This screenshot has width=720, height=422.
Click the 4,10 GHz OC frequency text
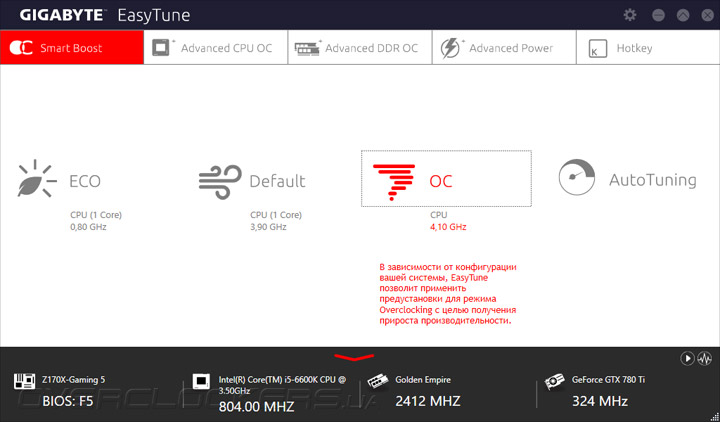pos(448,227)
